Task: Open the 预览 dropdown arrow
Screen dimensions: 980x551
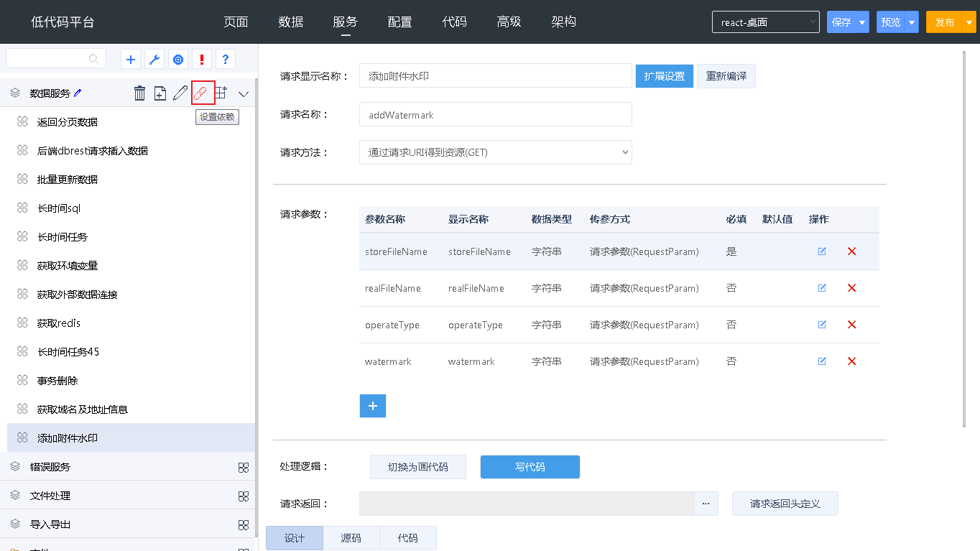Action: [912, 22]
